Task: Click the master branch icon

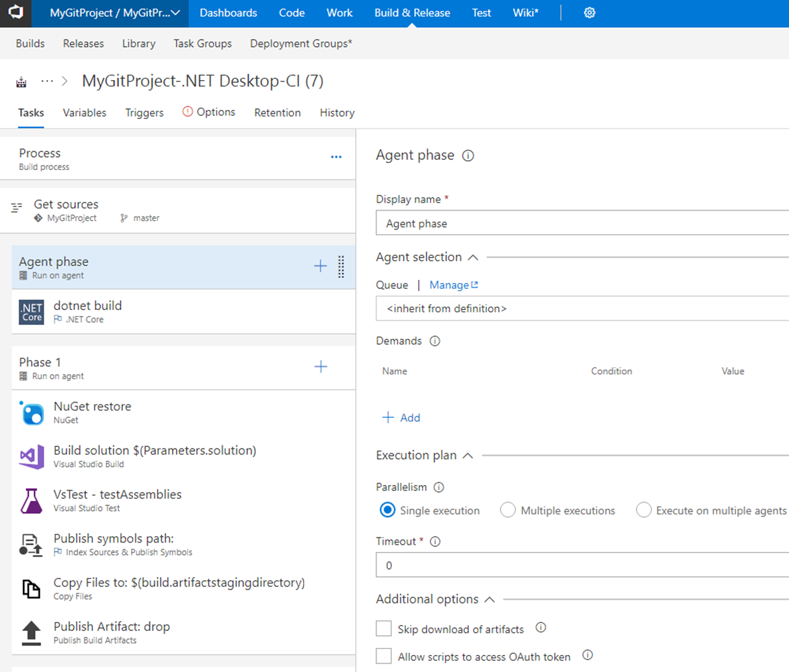Action: click(124, 218)
